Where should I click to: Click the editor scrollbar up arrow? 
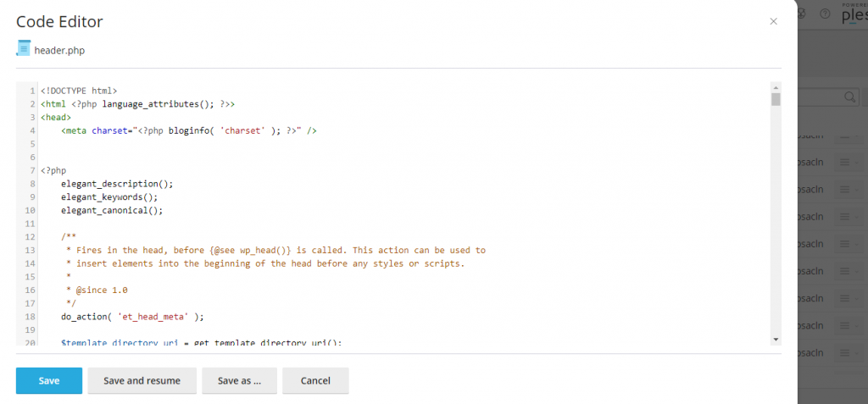click(776, 87)
